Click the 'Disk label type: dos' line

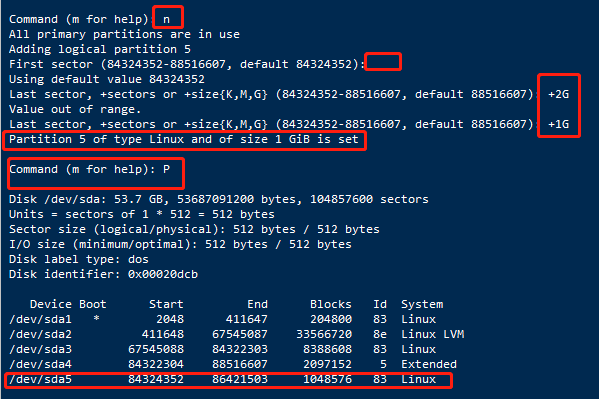click(x=79, y=259)
